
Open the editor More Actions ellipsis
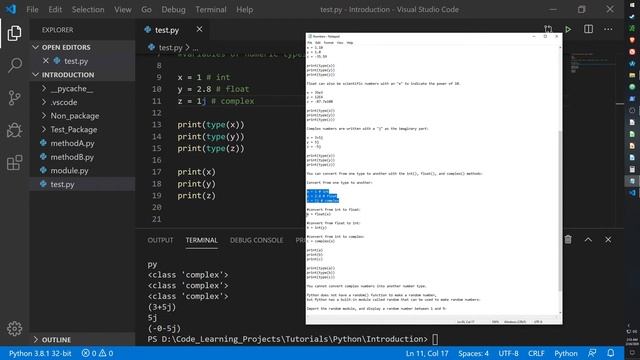[x=608, y=29]
